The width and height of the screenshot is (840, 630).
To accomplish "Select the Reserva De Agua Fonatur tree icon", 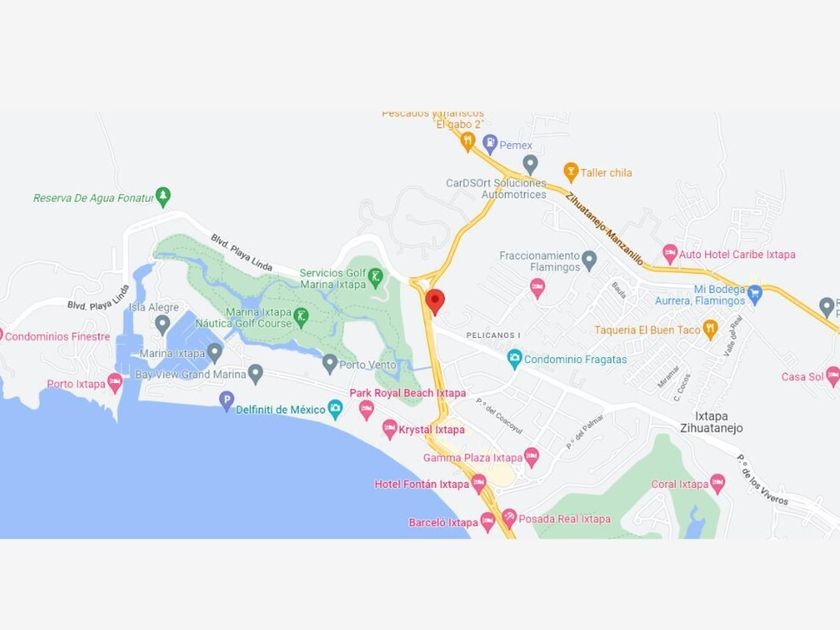I will point(163,197).
